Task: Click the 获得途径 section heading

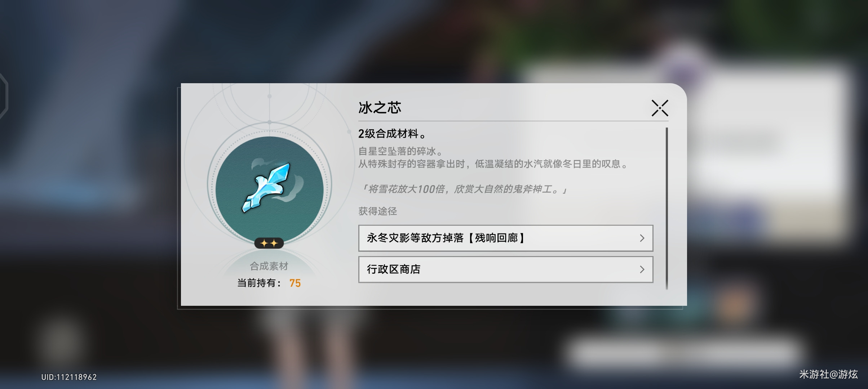Action: [x=377, y=211]
